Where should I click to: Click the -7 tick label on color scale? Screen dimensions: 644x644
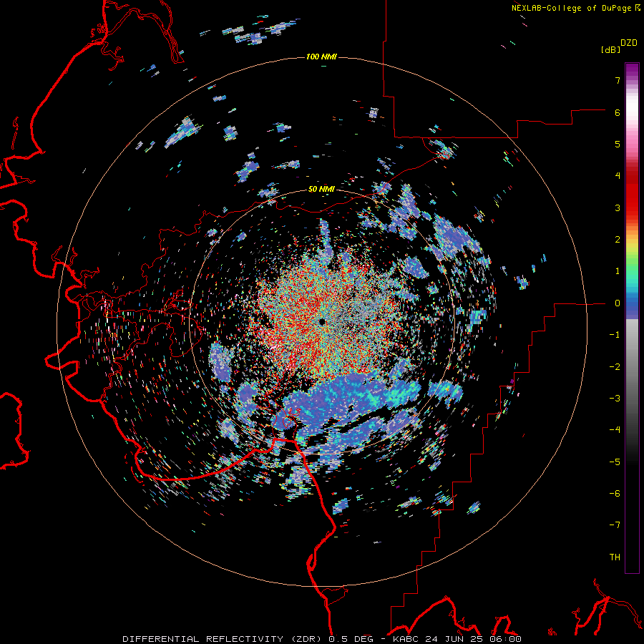615,525
